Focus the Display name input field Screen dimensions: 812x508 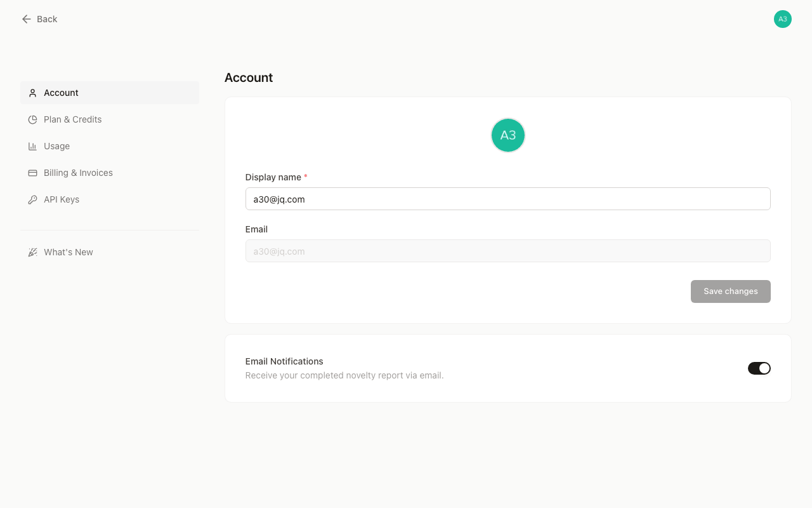click(x=507, y=199)
